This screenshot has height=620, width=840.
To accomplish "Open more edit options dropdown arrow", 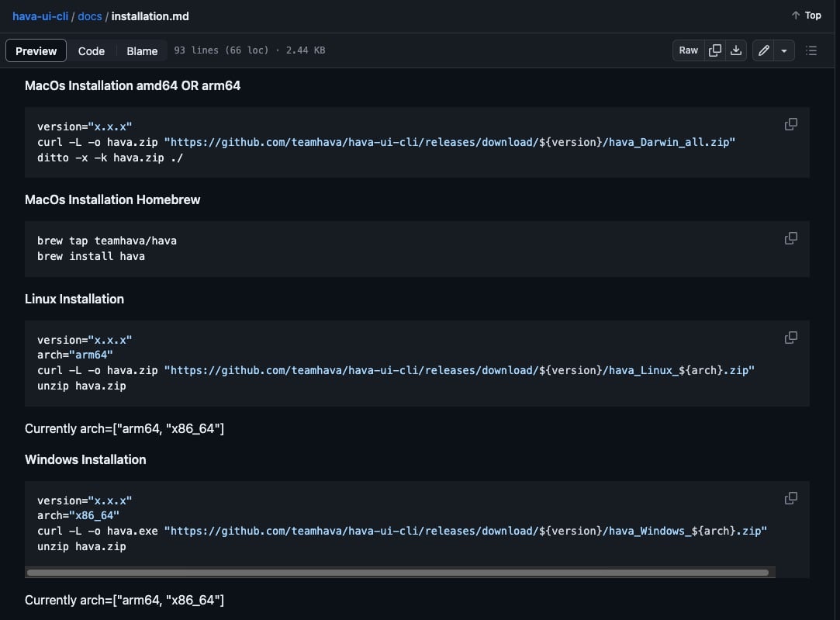I will (783, 50).
